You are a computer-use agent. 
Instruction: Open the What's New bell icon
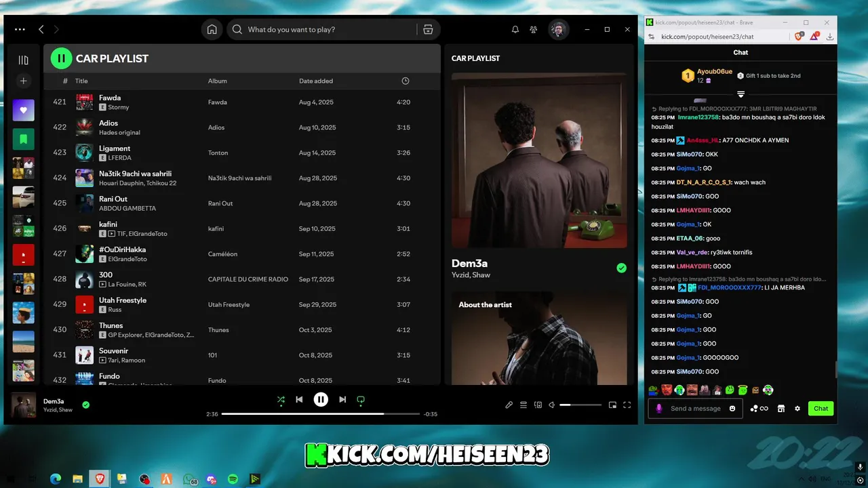[515, 30]
